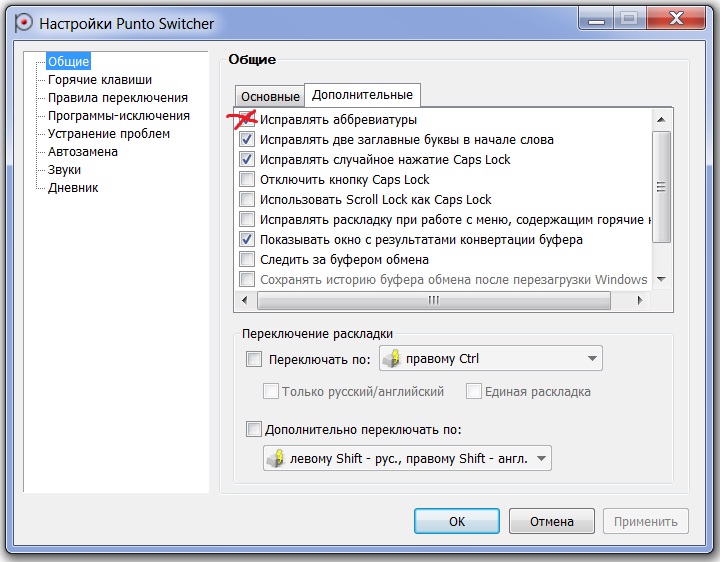
Task: Click the Punto Switcher title bar icon
Action: 23,22
